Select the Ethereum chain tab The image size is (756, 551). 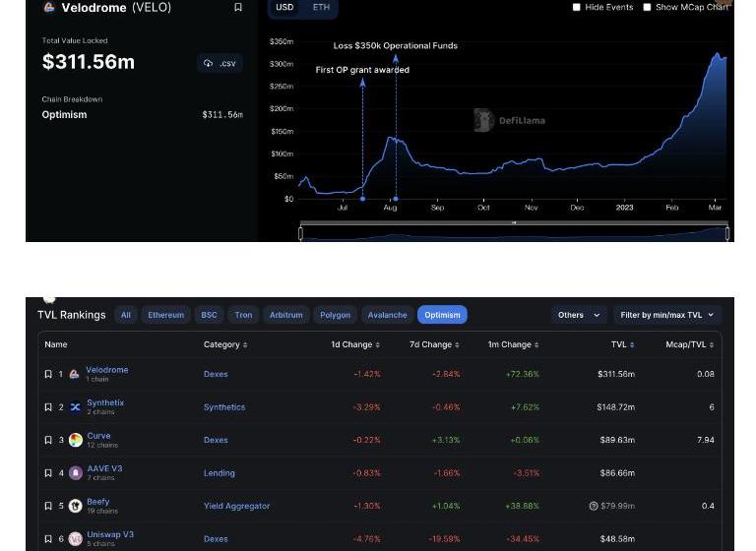pyautogui.click(x=165, y=315)
